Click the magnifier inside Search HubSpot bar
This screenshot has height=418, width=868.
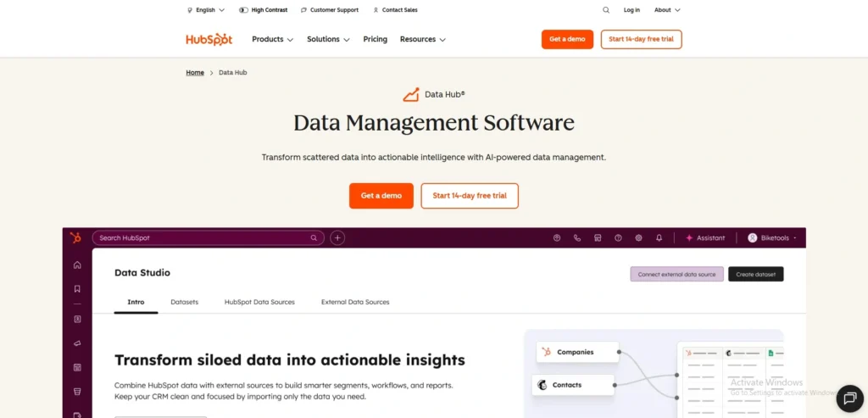click(314, 238)
